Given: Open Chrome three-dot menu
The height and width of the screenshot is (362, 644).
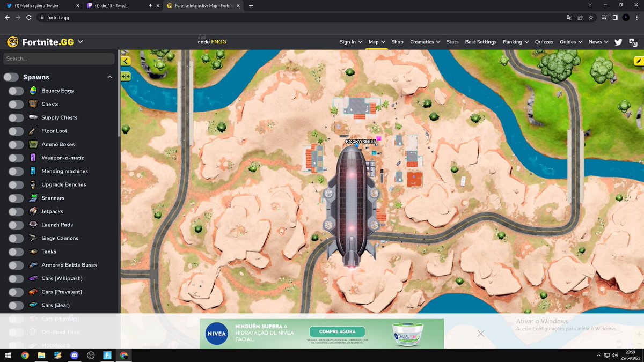Looking at the screenshot, I should (637, 17).
